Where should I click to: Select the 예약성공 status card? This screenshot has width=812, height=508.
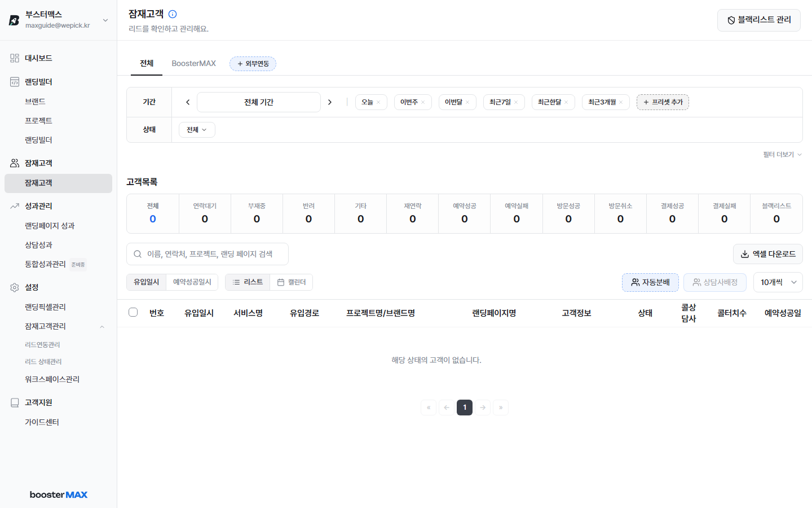[x=465, y=214]
